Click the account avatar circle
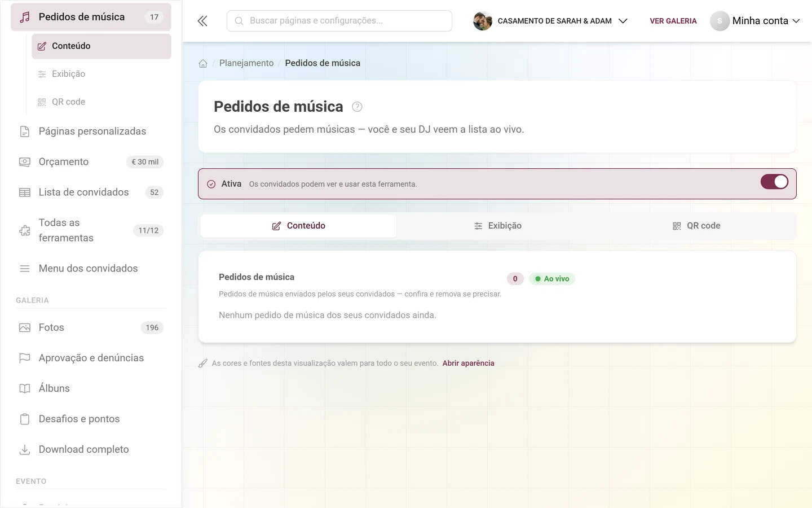The height and width of the screenshot is (508, 812). pyautogui.click(x=720, y=21)
